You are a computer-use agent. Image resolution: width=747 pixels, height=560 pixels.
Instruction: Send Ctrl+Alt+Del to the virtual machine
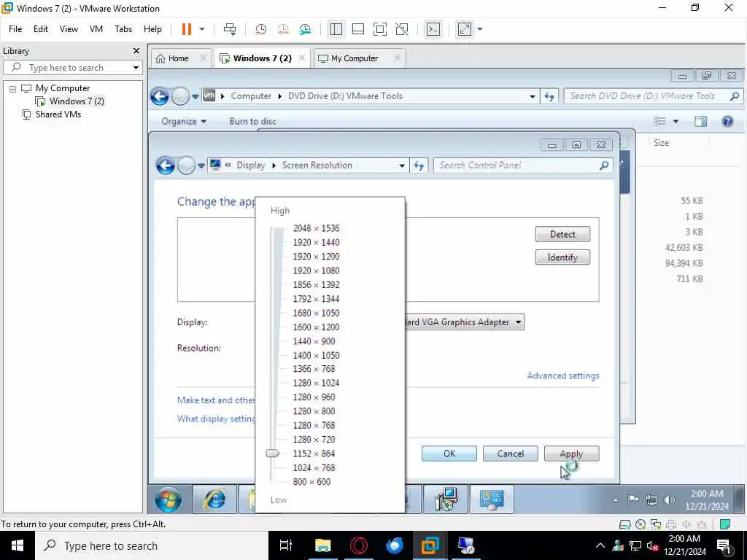click(230, 29)
